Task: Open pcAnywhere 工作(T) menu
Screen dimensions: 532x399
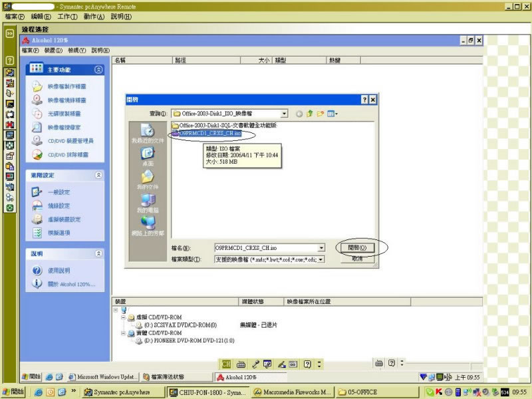Action: 67,17
